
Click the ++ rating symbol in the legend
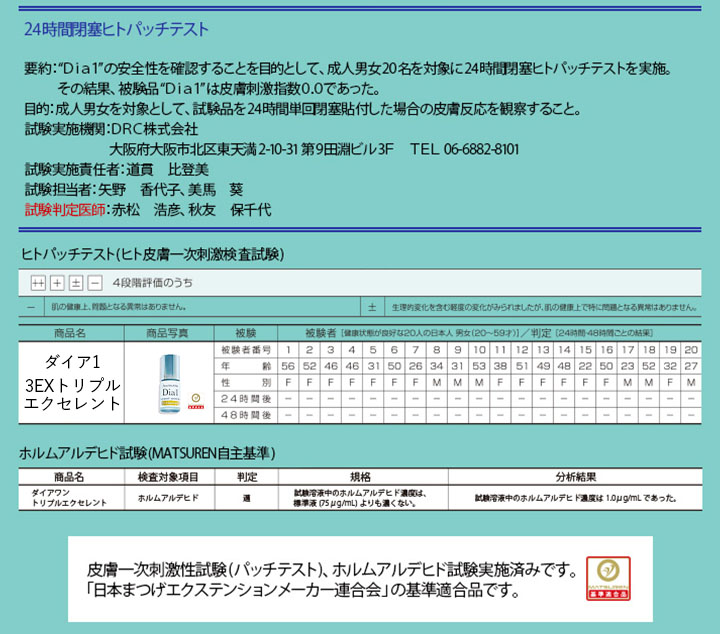pyautogui.click(x=38, y=283)
